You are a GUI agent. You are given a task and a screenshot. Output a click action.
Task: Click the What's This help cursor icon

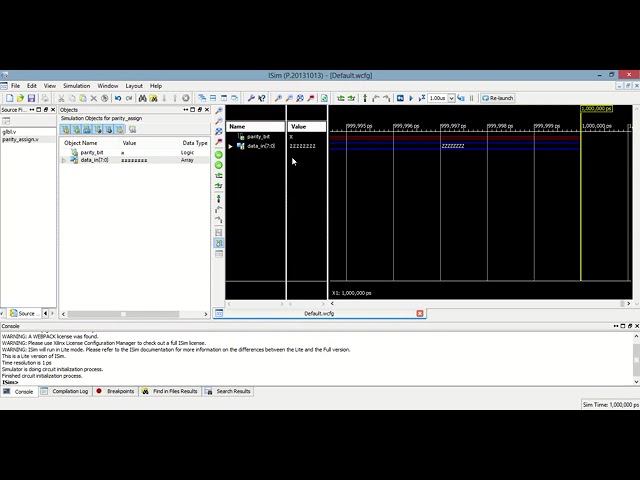(x=262, y=98)
